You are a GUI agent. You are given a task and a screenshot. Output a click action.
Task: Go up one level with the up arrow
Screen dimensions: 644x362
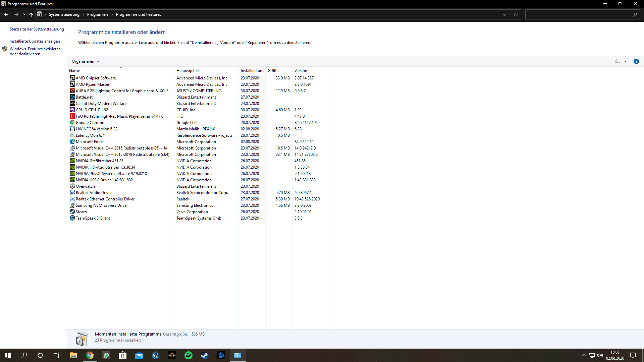pyautogui.click(x=31, y=14)
